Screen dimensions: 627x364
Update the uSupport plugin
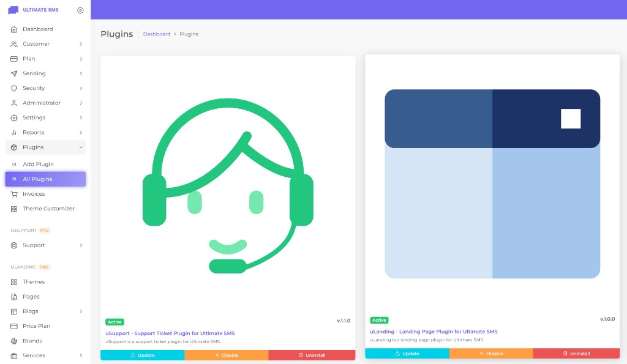[x=142, y=355]
